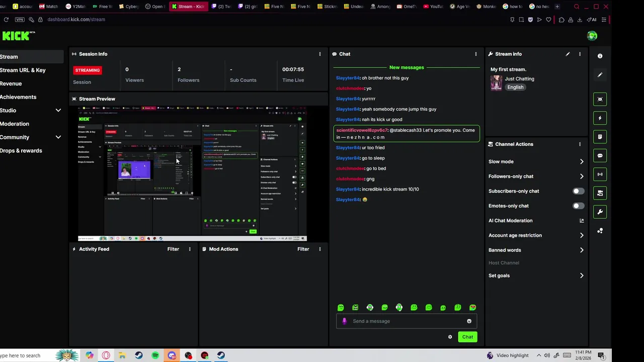This screenshot has width=644, height=362.
Task: Open the Mod Actions Filter dropdown
Action: (303, 249)
